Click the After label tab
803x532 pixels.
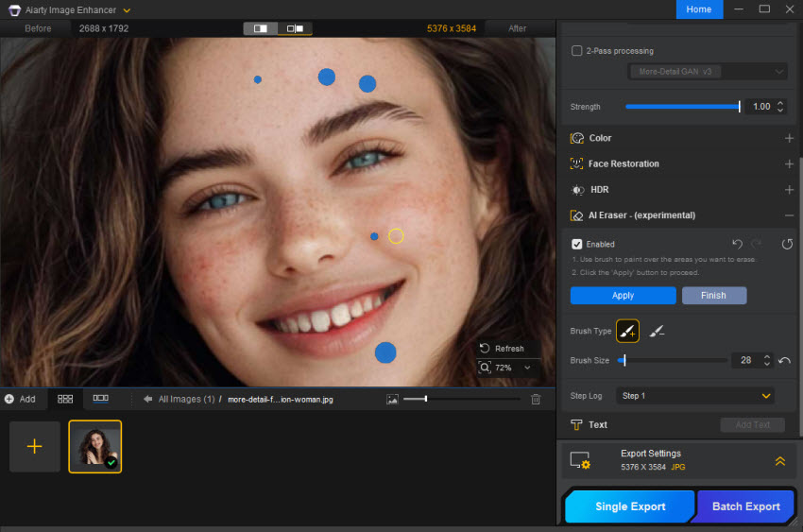coord(518,28)
